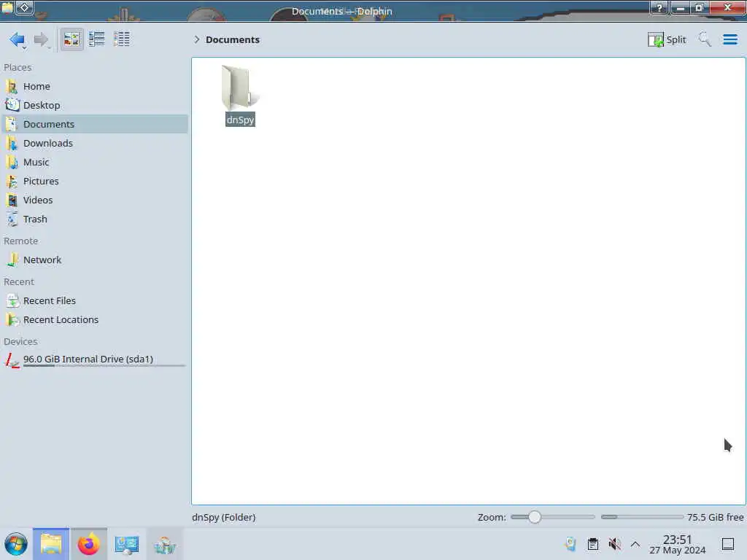Open the hamburger control menu

(729, 39)
